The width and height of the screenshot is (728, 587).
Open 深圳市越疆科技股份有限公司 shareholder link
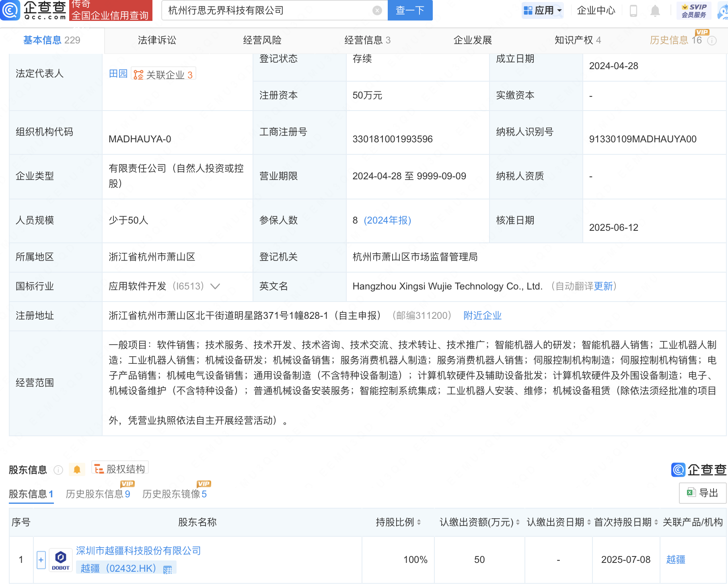click(138, 551)
